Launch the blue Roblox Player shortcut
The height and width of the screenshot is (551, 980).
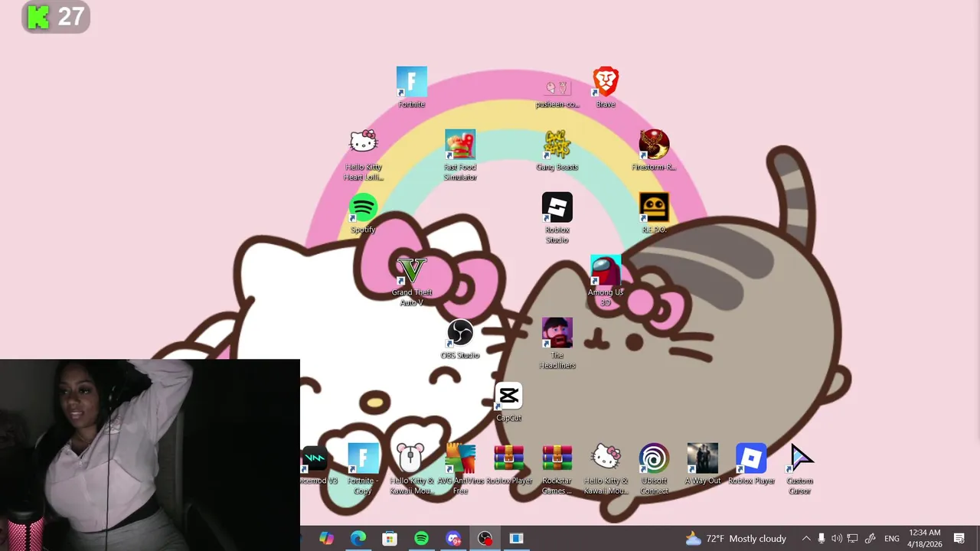pyautogui.click(x=750, y=464)
